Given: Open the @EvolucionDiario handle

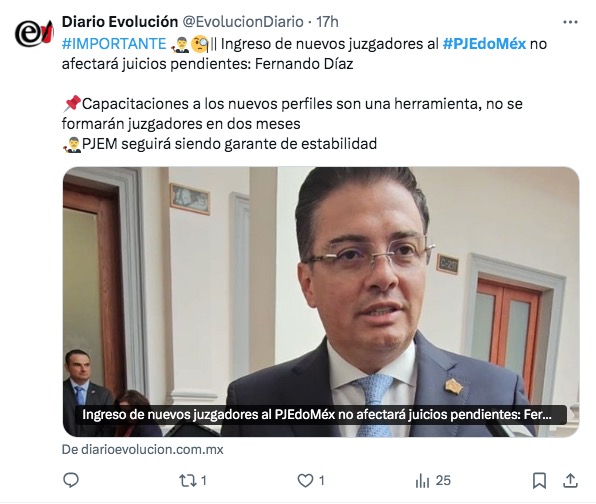Looking at the screenshot, I should [243, 22].
